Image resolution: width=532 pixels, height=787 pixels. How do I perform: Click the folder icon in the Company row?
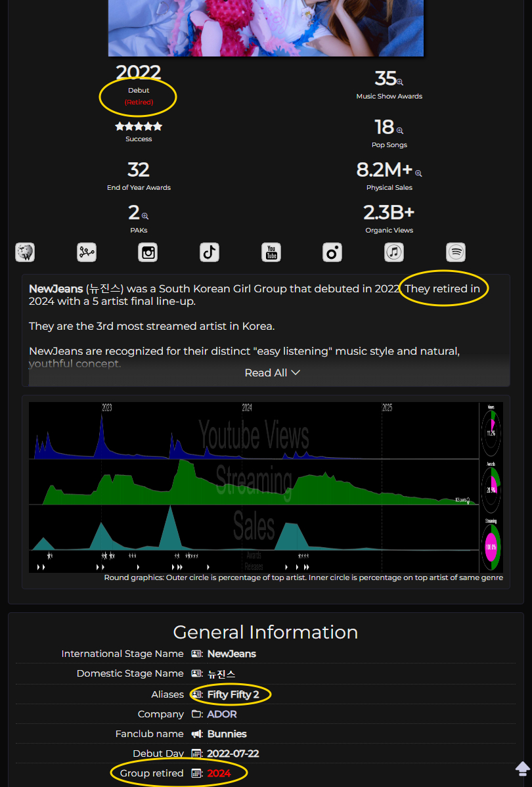[x=197, y=713]
